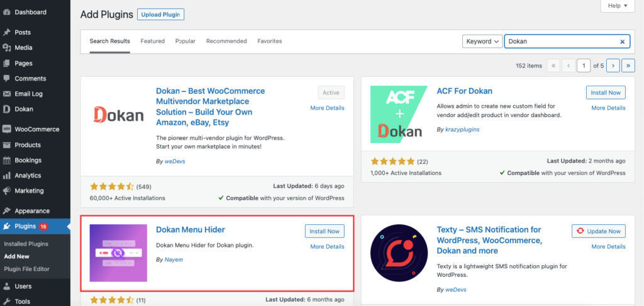The width and height of the screenshot is (644, 306).
Task: Switch to the Favorites tab
Action: 269,41
